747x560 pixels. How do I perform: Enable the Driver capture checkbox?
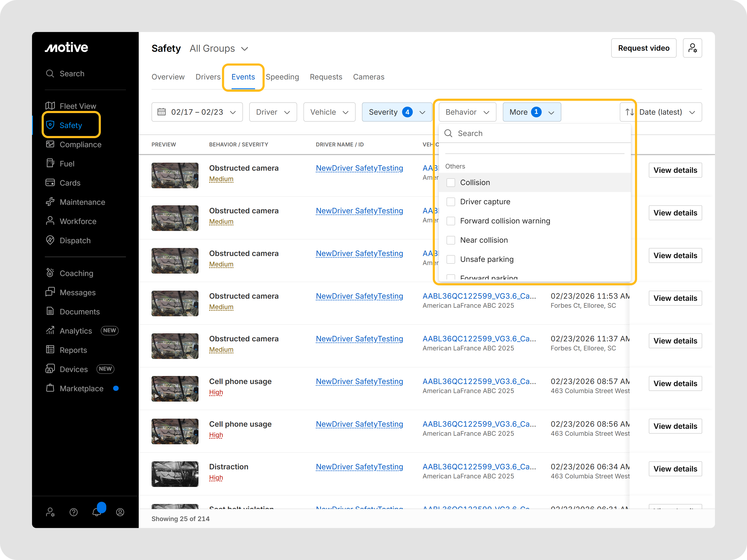(451, 202)
